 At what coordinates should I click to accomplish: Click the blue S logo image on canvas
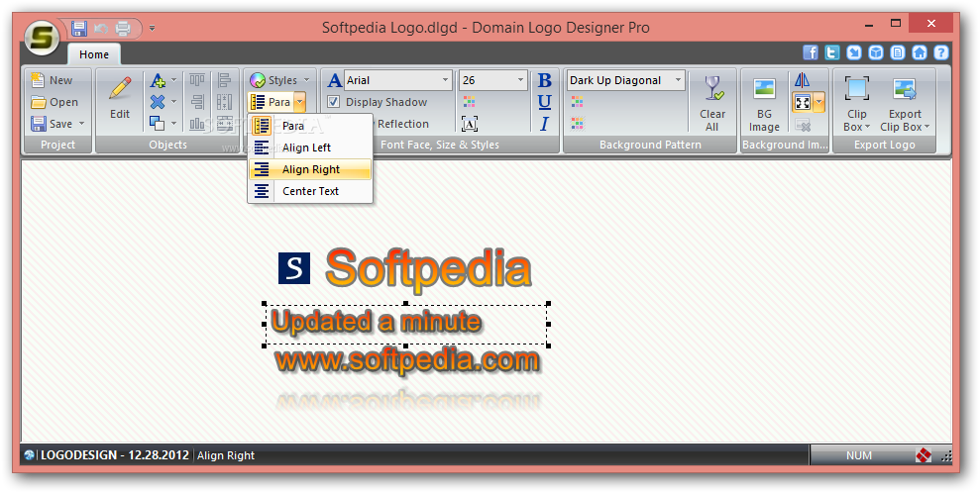coord(294,268)
